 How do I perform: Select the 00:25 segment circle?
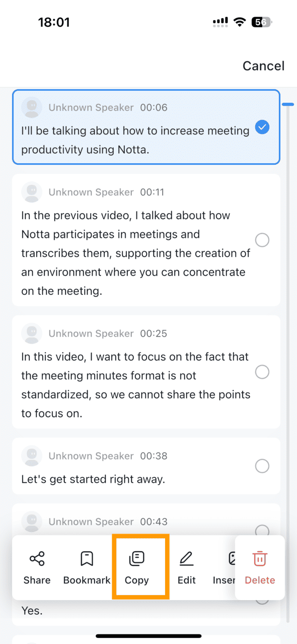[x=262, y=372]
